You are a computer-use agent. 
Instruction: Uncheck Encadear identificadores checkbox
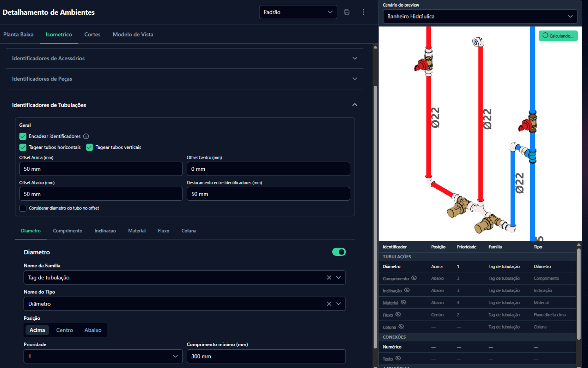pos(23,136)
